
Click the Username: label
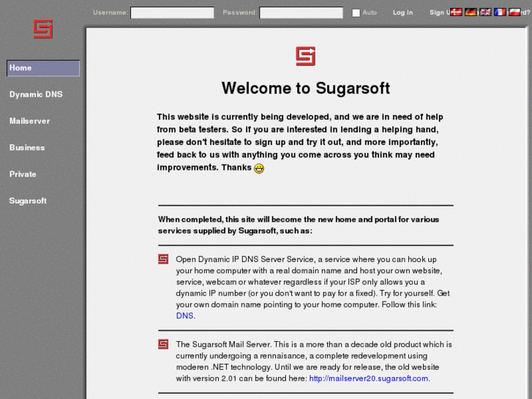(x=111, y=12)
